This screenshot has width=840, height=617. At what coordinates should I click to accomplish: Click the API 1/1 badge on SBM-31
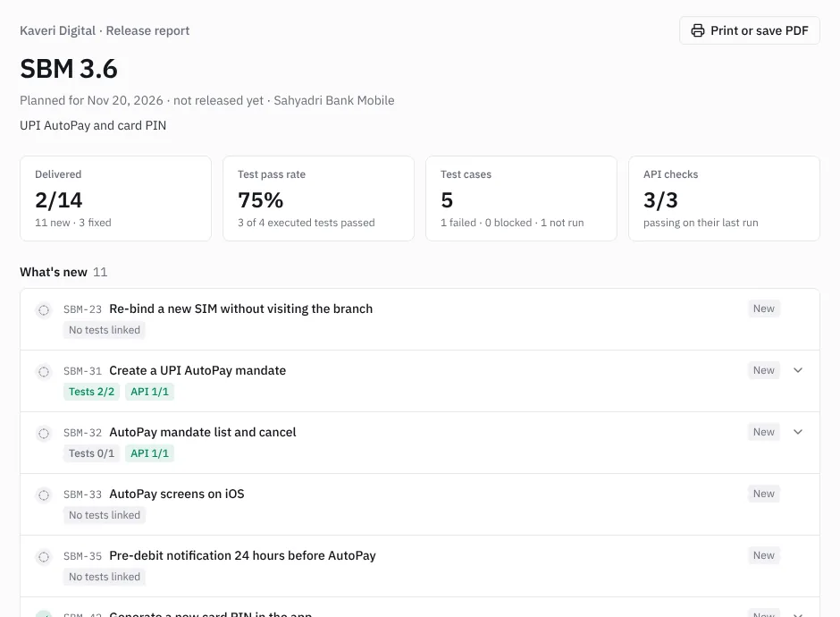pos(149,392)
